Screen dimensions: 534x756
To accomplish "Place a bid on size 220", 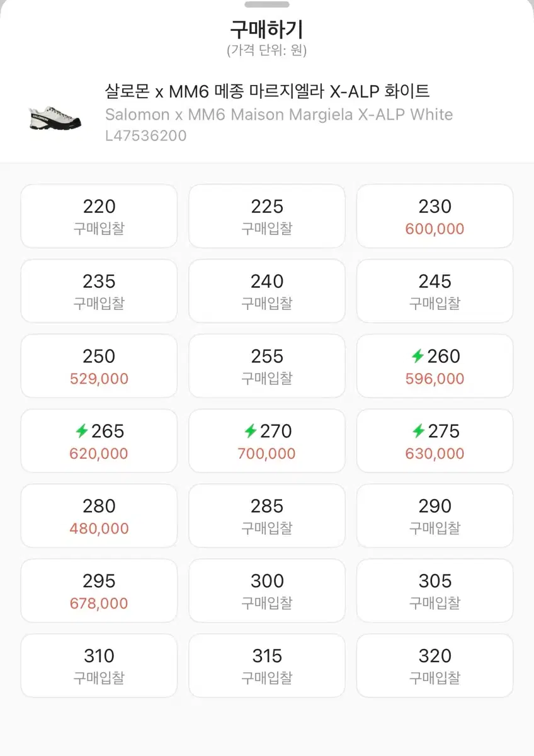I will coord(99,216).
